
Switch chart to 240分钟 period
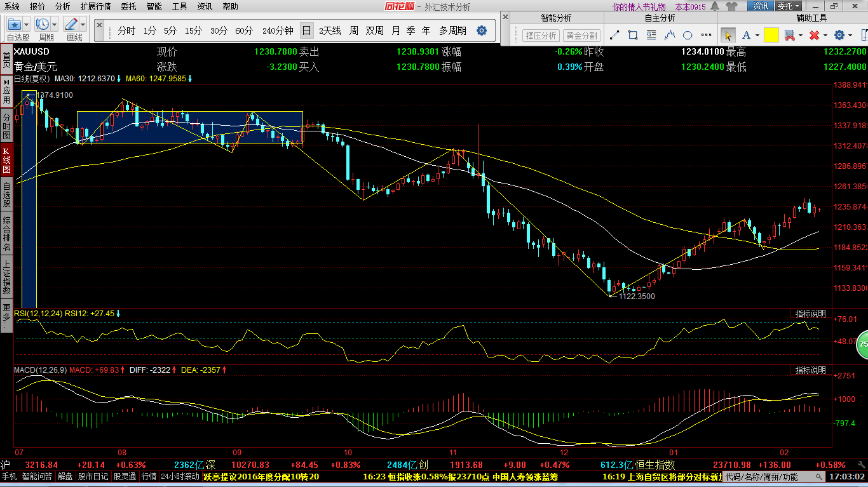click(x=278, y=30)
